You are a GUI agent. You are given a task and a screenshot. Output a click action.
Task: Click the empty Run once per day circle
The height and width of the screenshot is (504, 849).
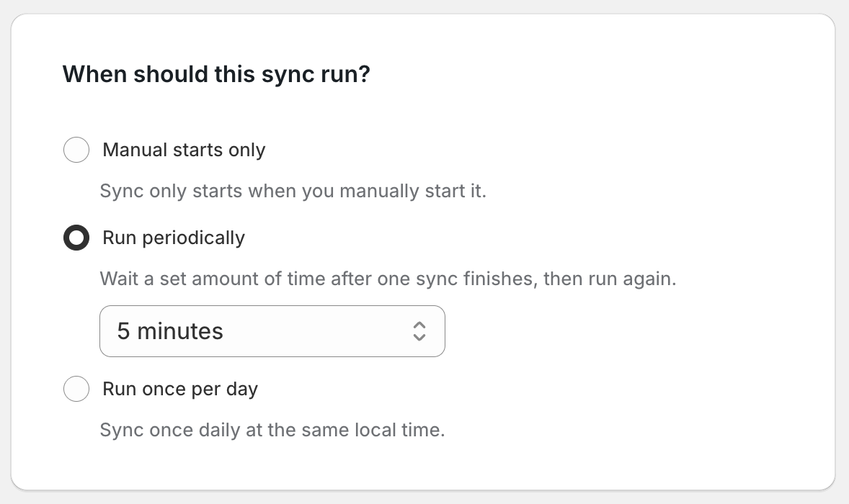coord(76,389)
